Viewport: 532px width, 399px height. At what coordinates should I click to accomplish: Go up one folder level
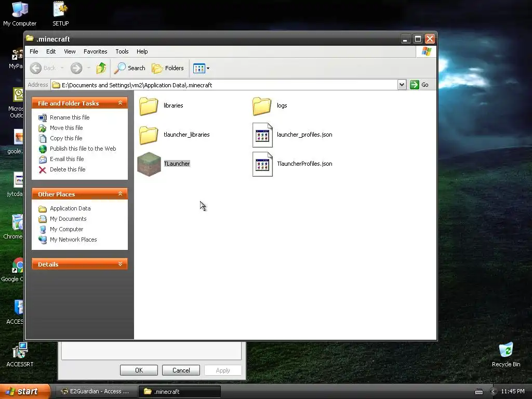pyautogui.click(x=101, y=68)
